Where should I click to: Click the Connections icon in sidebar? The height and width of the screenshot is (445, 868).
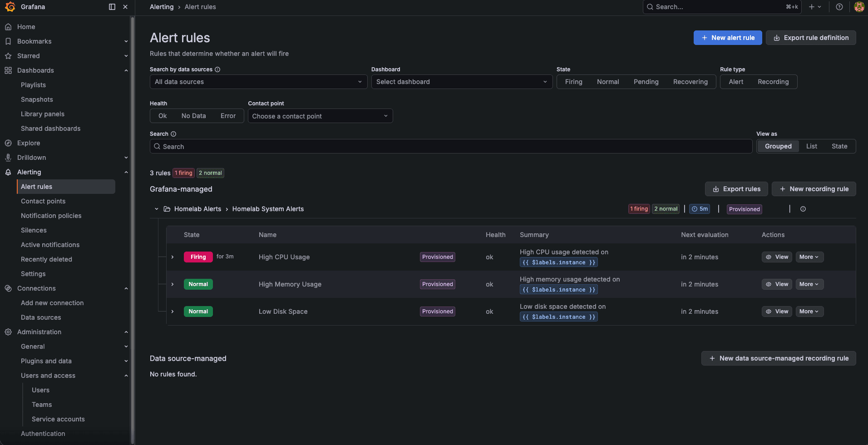[8, 288]
